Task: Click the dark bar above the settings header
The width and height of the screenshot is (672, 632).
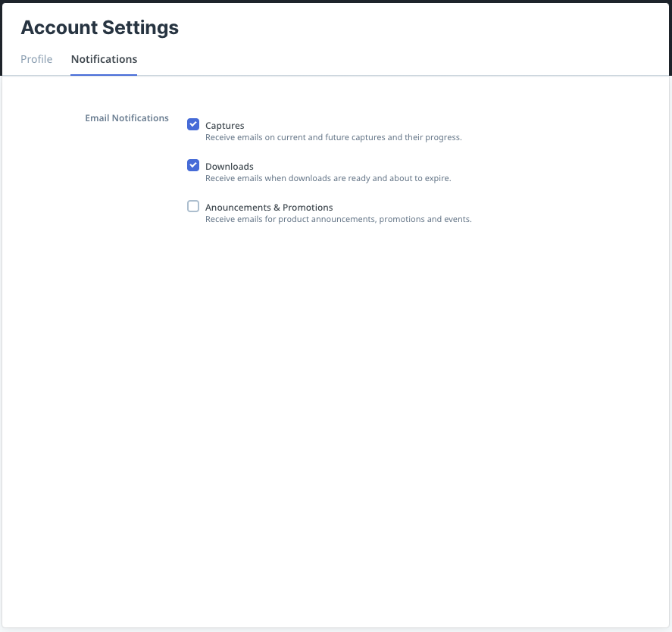Action: [x=336, y=1]
